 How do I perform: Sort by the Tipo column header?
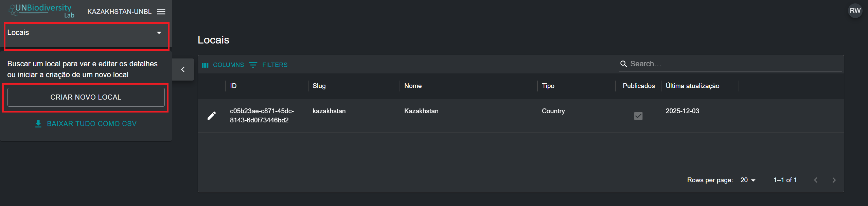tap(548, 86)
